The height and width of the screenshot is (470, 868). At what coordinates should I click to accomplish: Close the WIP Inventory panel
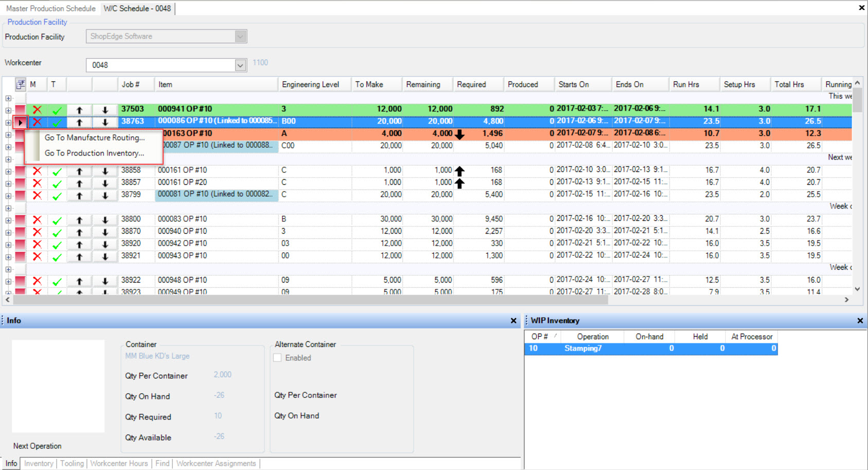pos(860,321)
